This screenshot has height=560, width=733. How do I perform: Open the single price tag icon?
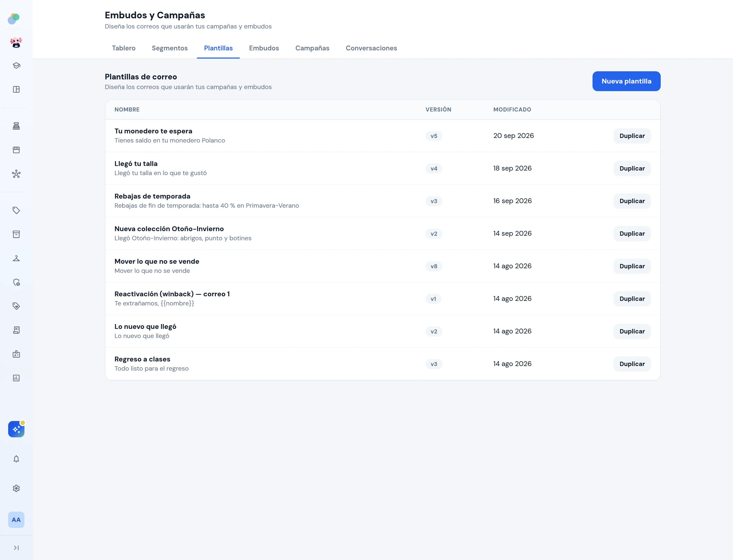pos(16,210)
